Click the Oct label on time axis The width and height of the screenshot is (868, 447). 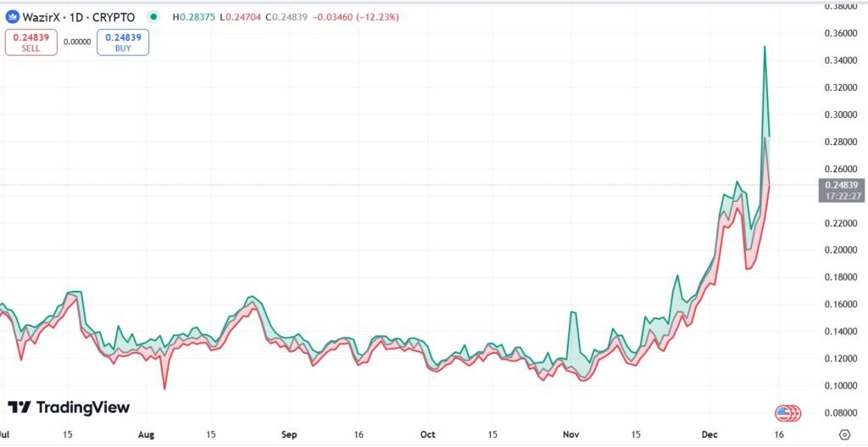coord(428,434)
